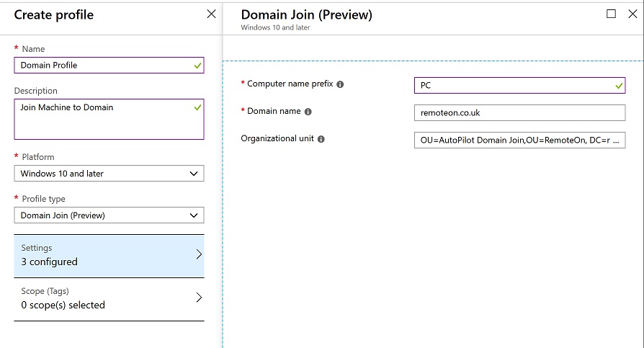Click Domain name field with remoteon.co.uk

(519, 112)
